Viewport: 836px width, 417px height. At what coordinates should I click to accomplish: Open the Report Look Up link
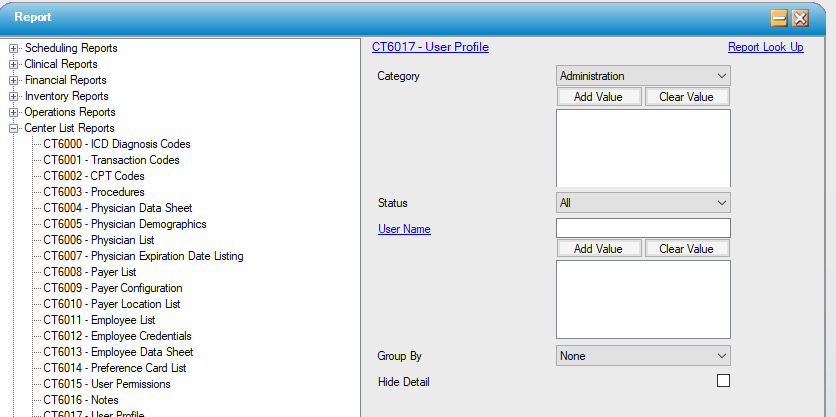765,47
